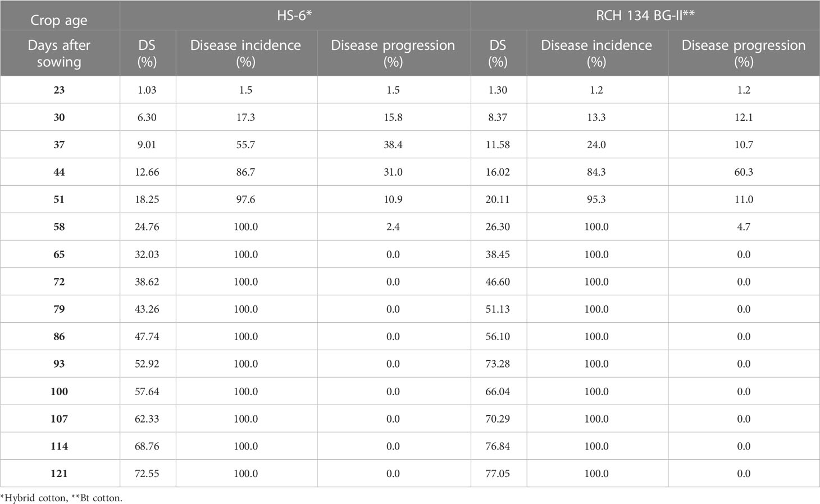
Task: Click the disease incidence value 55.7
Action: [x=246, y=145]
